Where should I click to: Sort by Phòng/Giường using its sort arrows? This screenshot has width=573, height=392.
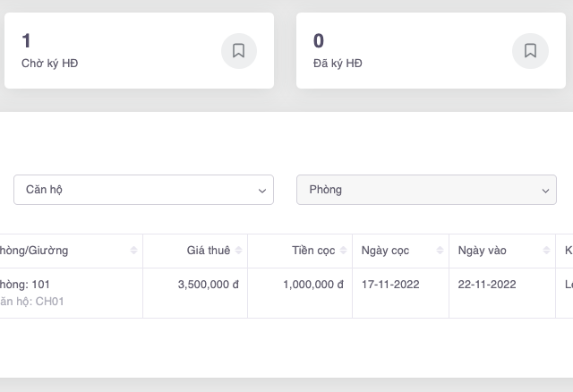[134, 251]
